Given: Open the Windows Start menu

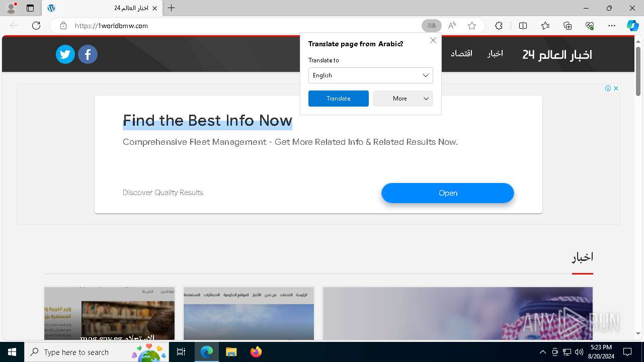Looking at the screenshot, I should pos(12,352).
